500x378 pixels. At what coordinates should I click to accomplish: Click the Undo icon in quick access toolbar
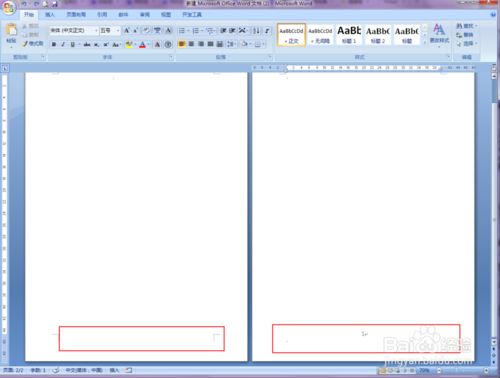click(24, 4)
